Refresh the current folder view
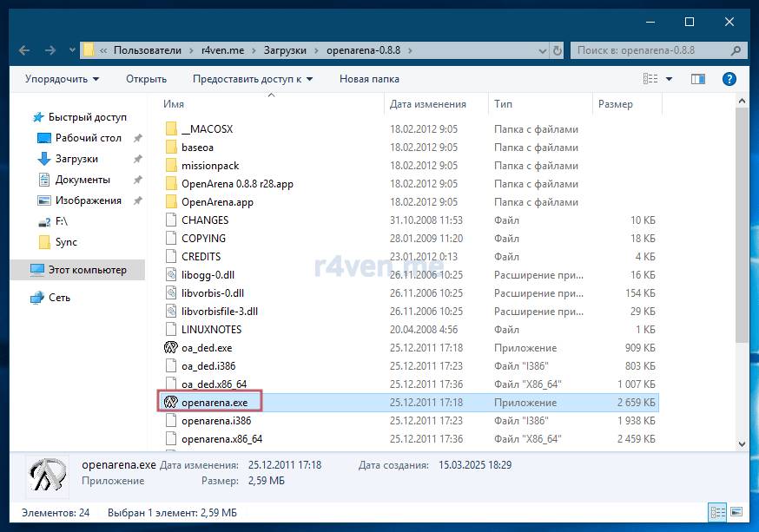 [556, 50]
